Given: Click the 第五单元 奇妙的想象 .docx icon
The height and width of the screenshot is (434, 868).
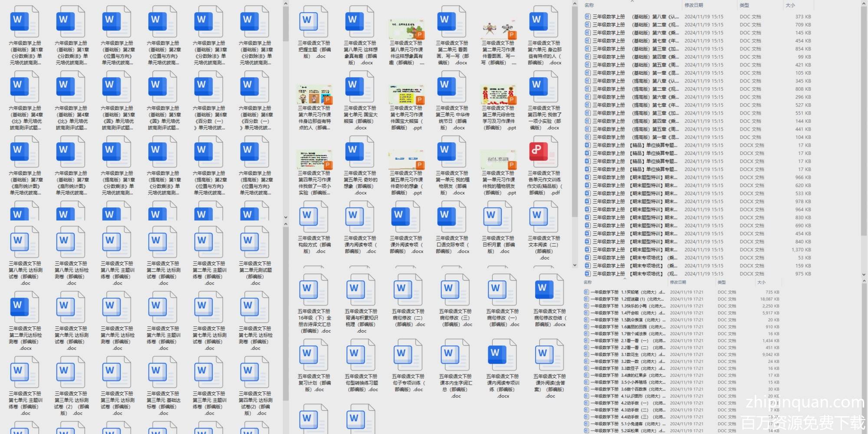Looking at the screenshot, I should click(360, 151).
